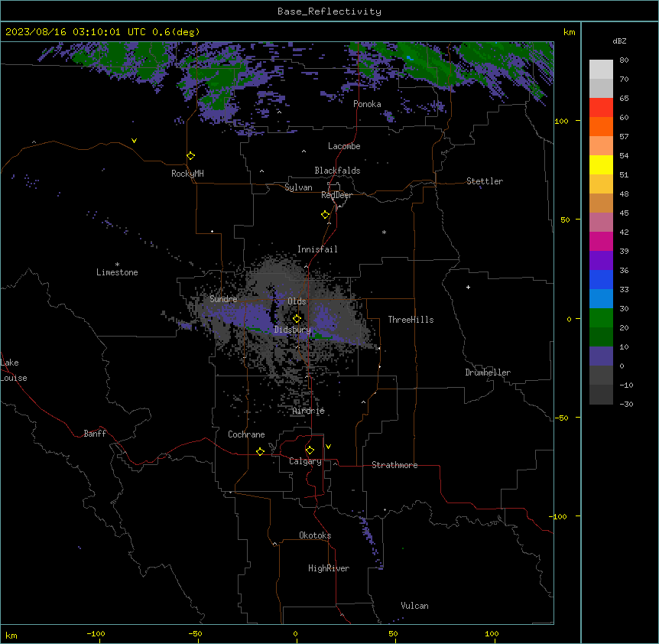Click the Innisfail town label
Image resolution: width=659 pixels, height=644 pixels.
point(317,249)
